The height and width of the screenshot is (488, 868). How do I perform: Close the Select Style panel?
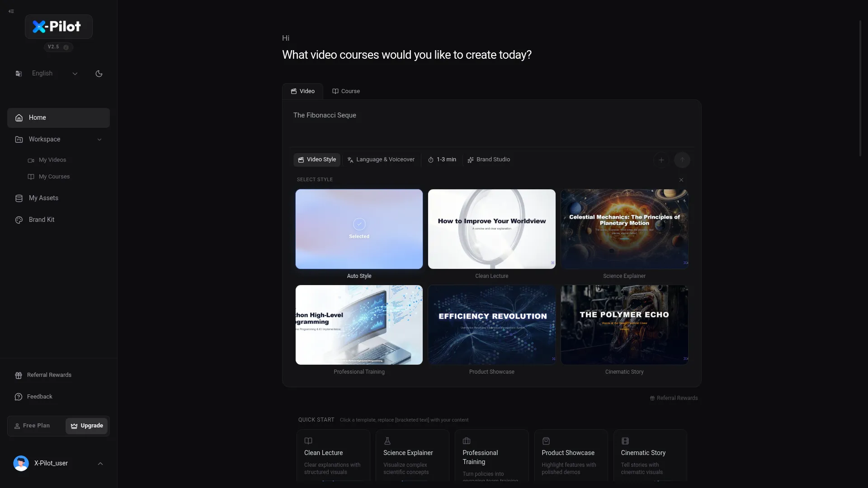pyautogui.click(x=681, y=180)
